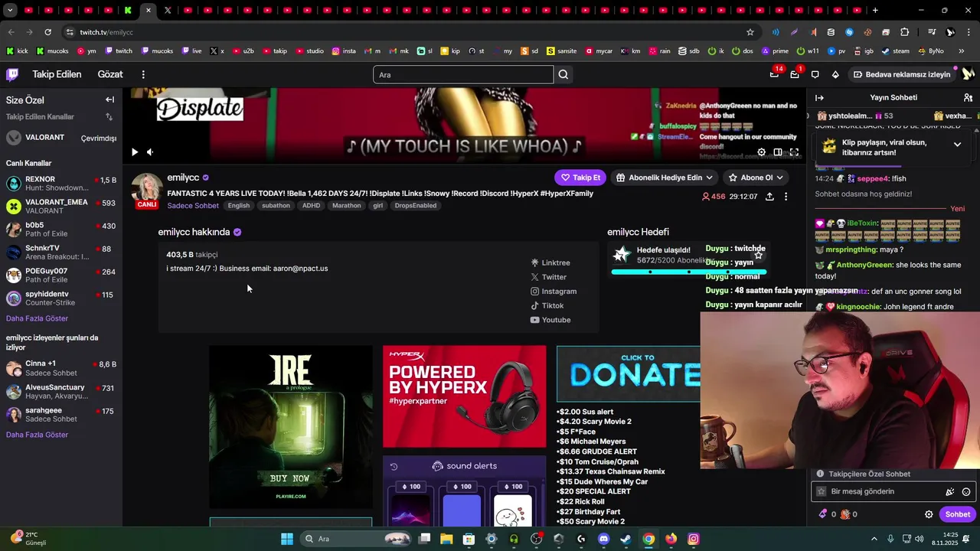The image size is (980, 551).
Task: Select the DropsEnabled stream tag
Action: (416, 206)
